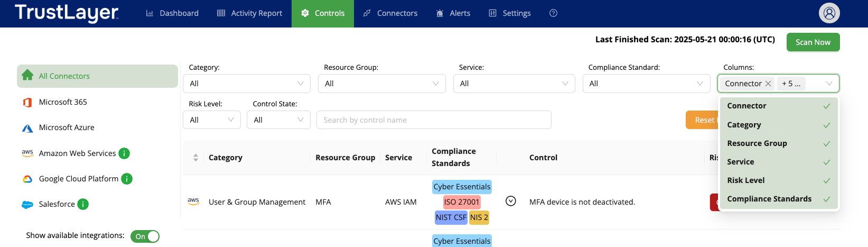Open the Alerts tab
Screen dimensions: 868x247
coord(453,13)
